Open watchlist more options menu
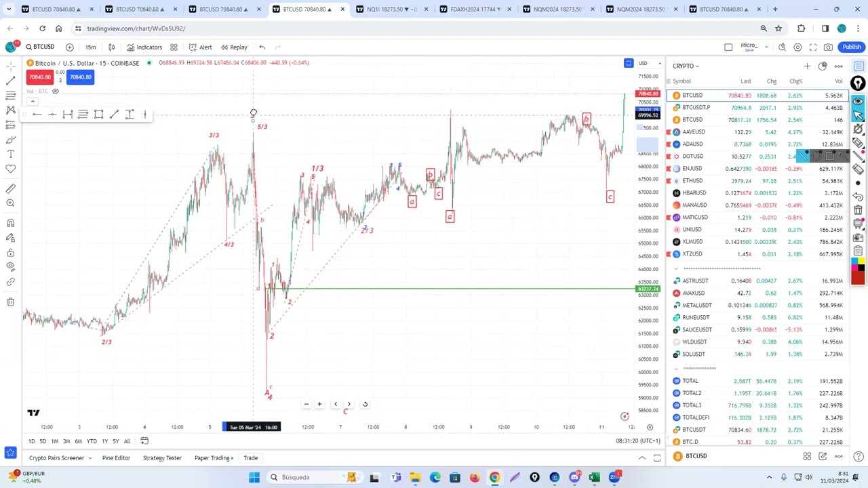Image resolution: width=868 pixels, height=488 pixels. [839, 66]
